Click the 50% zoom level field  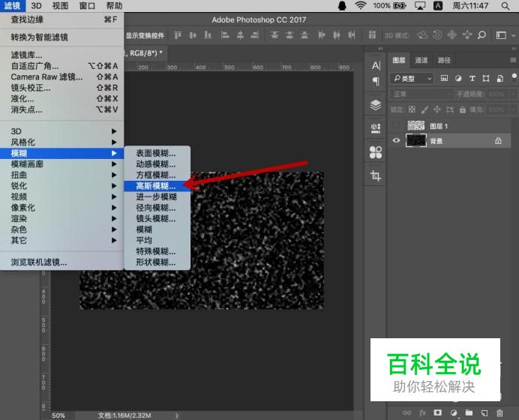coord(58,415)
